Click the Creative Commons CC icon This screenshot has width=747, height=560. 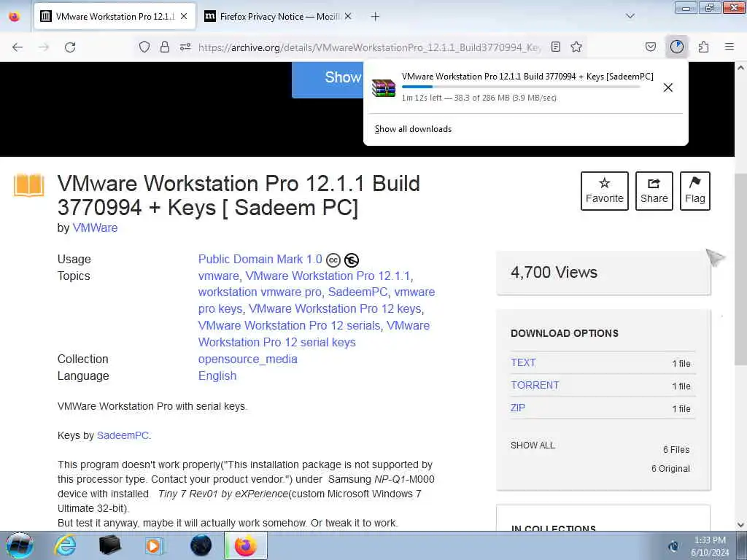click(x=333, y=260)
